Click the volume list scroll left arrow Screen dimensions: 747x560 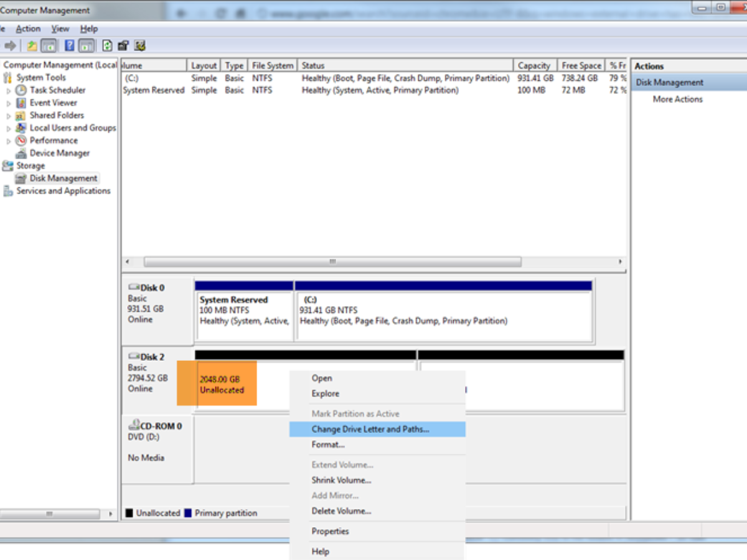pos(128,262)
